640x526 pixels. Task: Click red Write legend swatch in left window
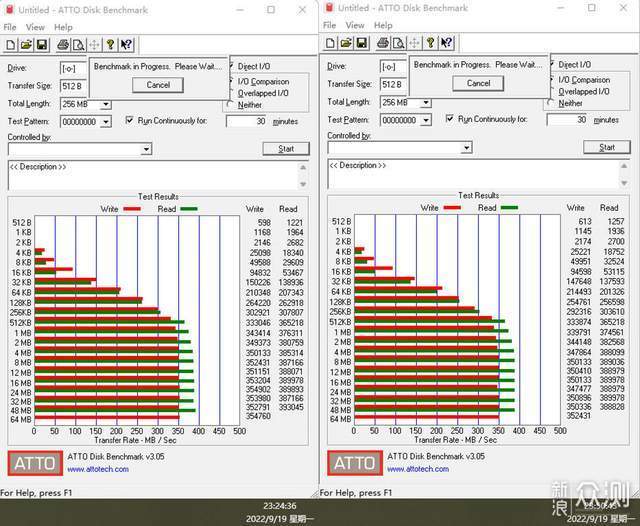(x=132, y=209)
